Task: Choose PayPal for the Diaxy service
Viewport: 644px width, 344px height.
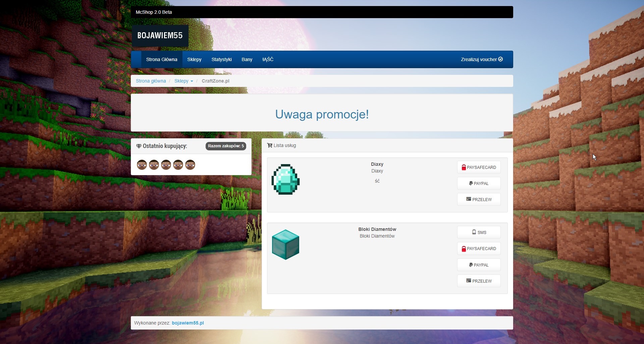Action: point(479,183)
